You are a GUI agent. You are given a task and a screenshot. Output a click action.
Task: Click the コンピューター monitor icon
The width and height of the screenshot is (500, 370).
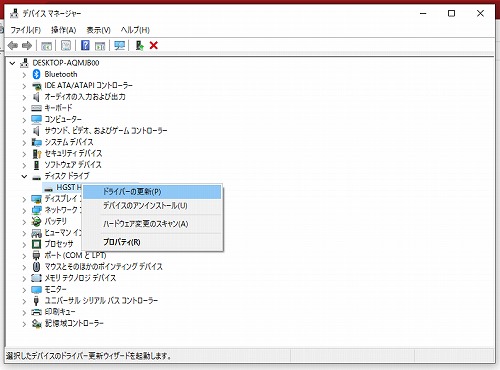pyautogui.click(x=36, y=119)
